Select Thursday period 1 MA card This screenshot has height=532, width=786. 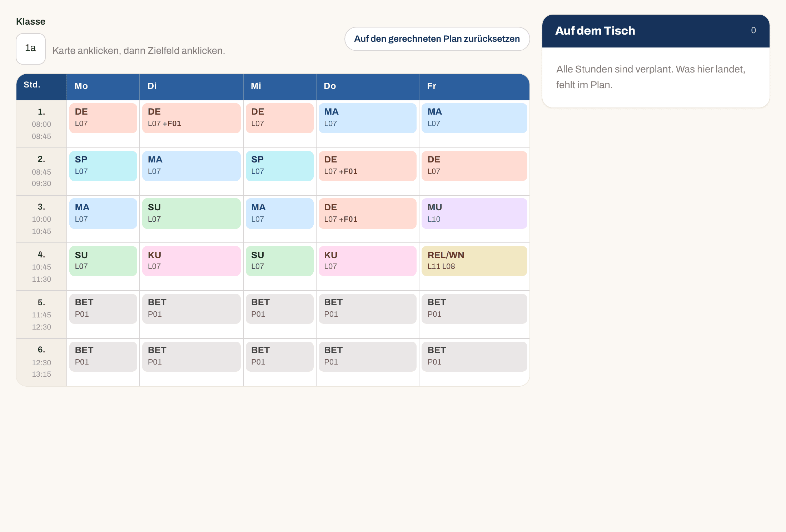[368, 118]
